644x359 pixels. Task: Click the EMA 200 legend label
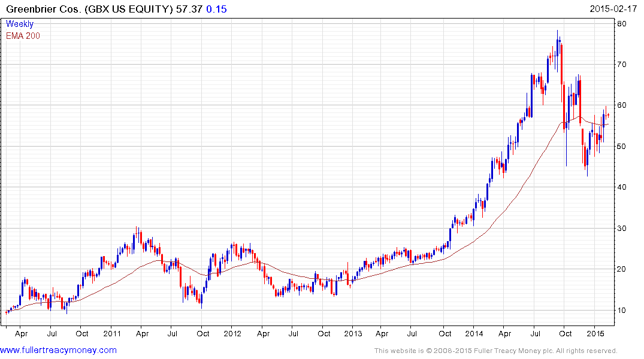tap(23, 36)
